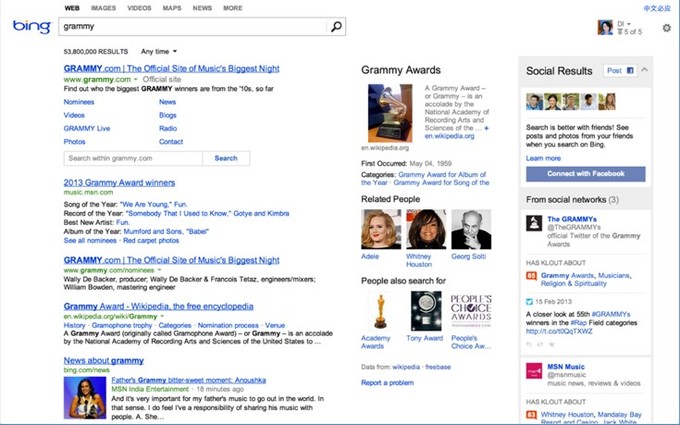The width and height of the screenshot is (680, 425).
Task: Open GRAMMY.com Official Site first result
Action: click(171, 69)
